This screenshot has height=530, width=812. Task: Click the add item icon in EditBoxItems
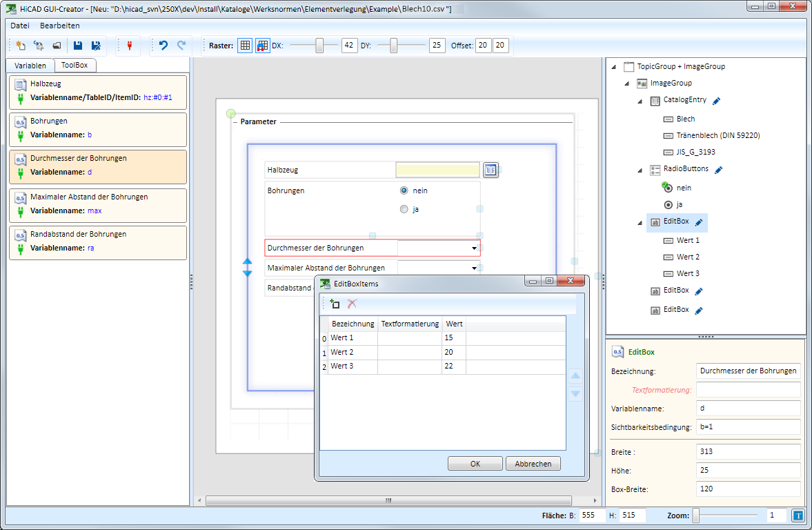(335, 304)
